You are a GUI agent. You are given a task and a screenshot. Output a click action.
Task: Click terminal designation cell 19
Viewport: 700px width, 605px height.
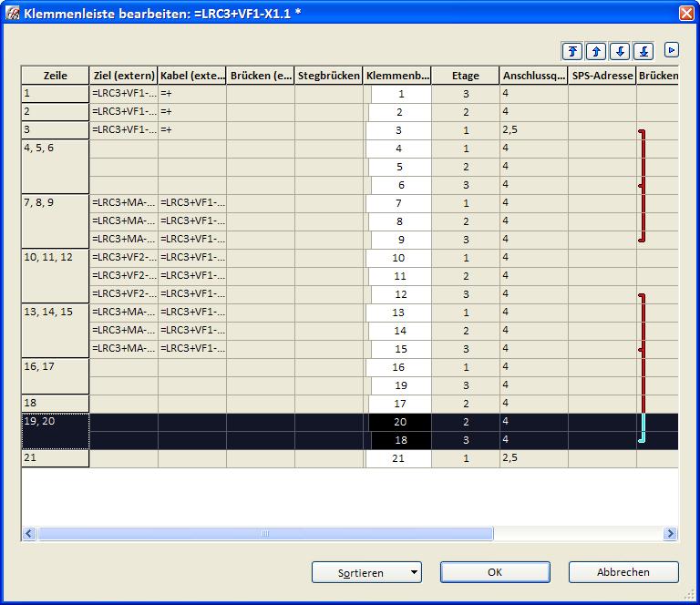401,385
